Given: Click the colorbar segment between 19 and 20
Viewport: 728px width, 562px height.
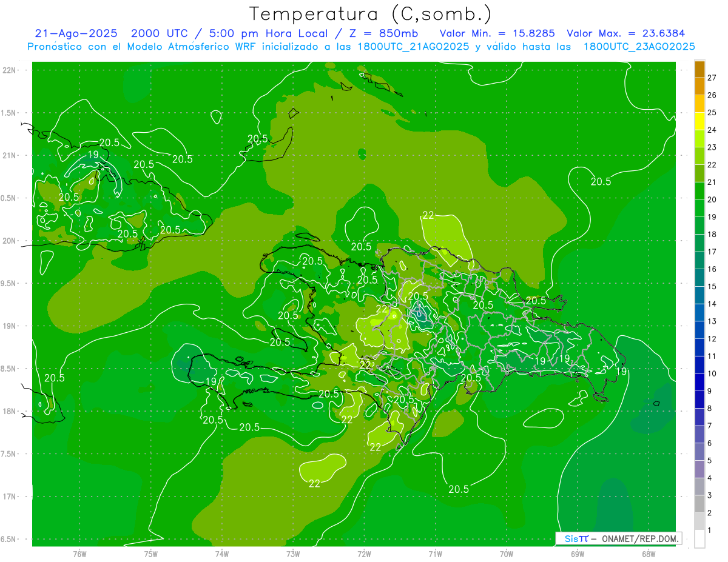Looking at the screenshot, I should (x=699, y=209).
